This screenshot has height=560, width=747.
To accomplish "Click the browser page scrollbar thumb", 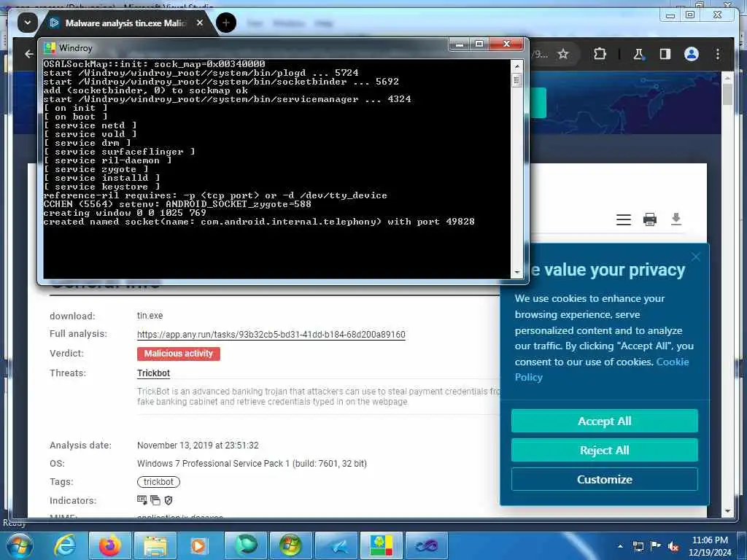I will (727, 94).
